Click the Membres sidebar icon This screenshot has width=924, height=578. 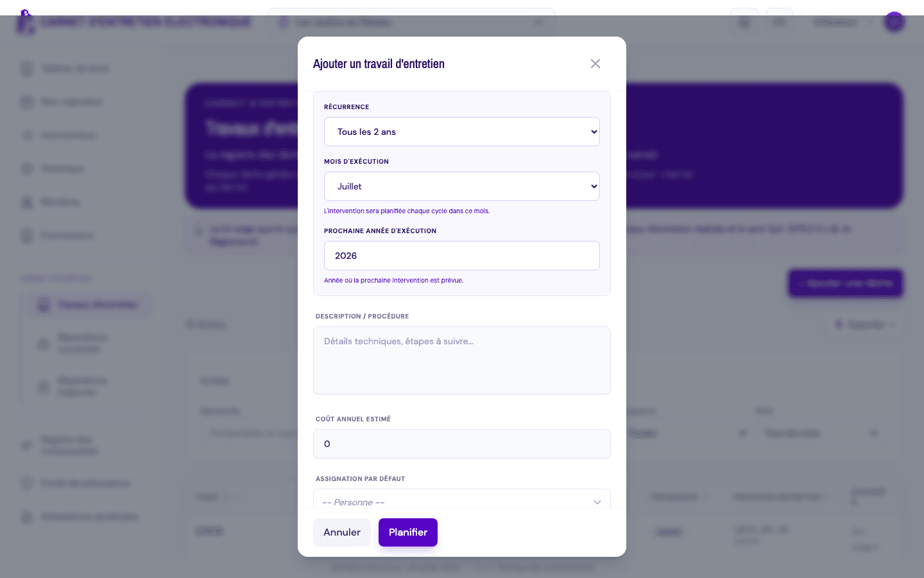(x=27, y=202)
